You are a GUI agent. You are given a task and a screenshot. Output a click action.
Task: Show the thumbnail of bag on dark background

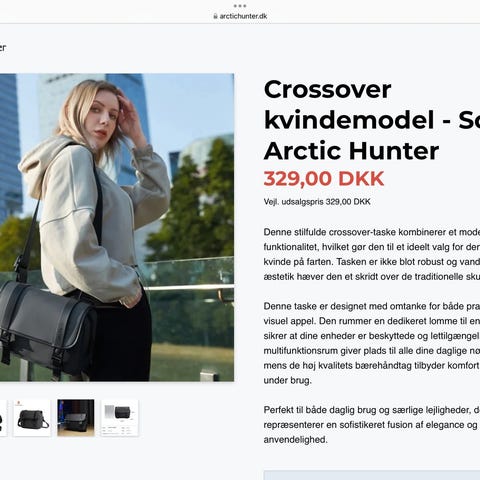pyautogui.click(x=76, y=418)
